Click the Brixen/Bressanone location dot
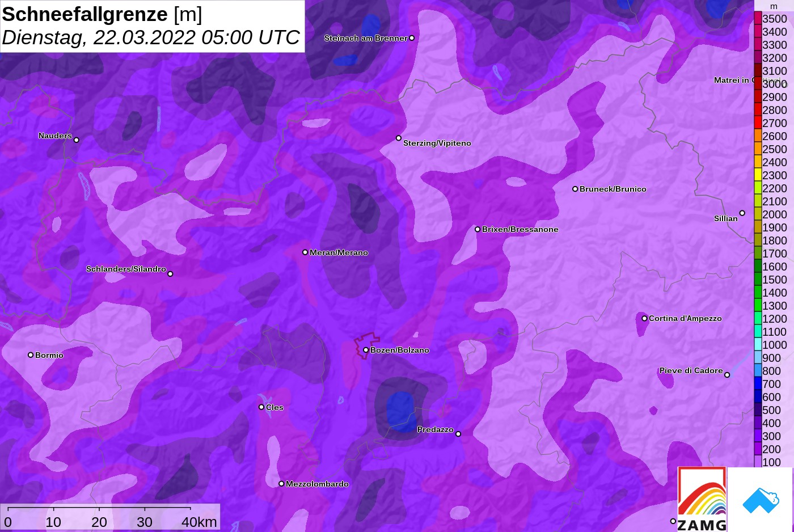Viewport: 794px width, 532px height. (478, 229)
